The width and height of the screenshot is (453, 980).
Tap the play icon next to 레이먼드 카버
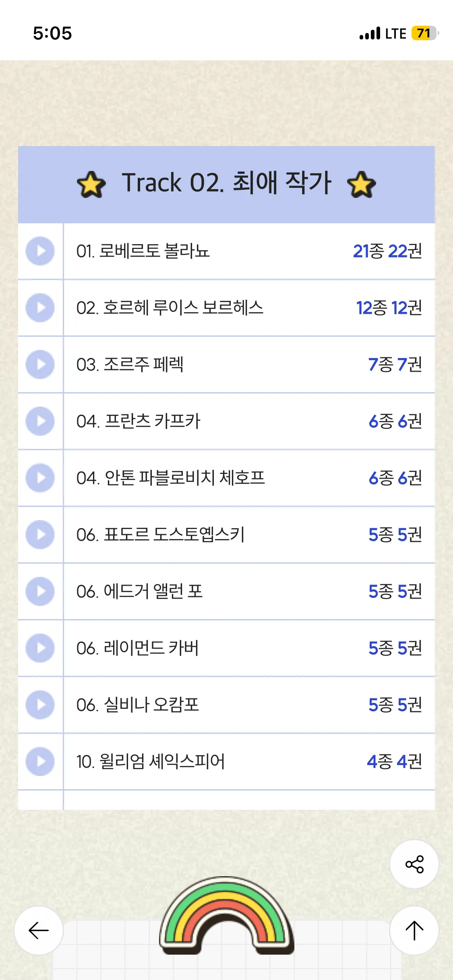[40, 648]
